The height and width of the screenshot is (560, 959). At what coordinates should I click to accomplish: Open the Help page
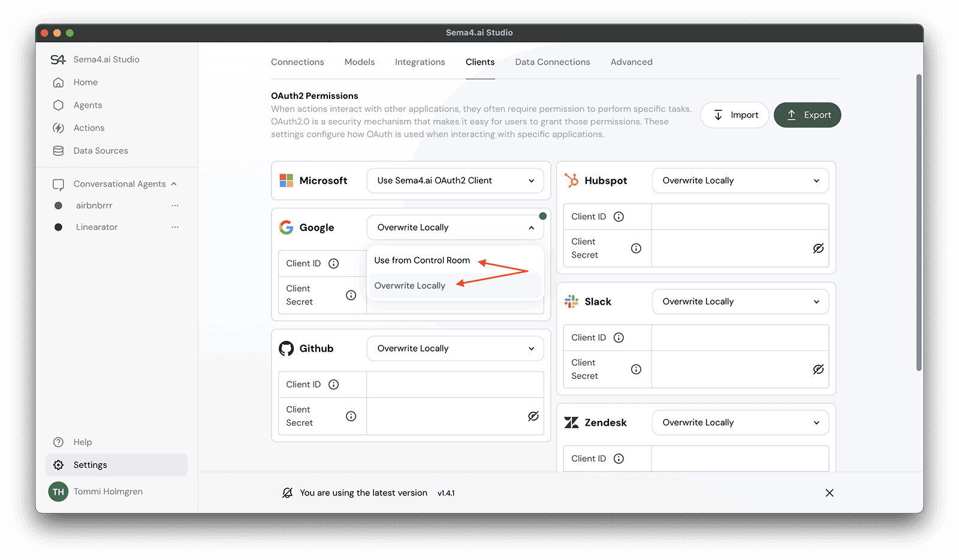(82, 442)
